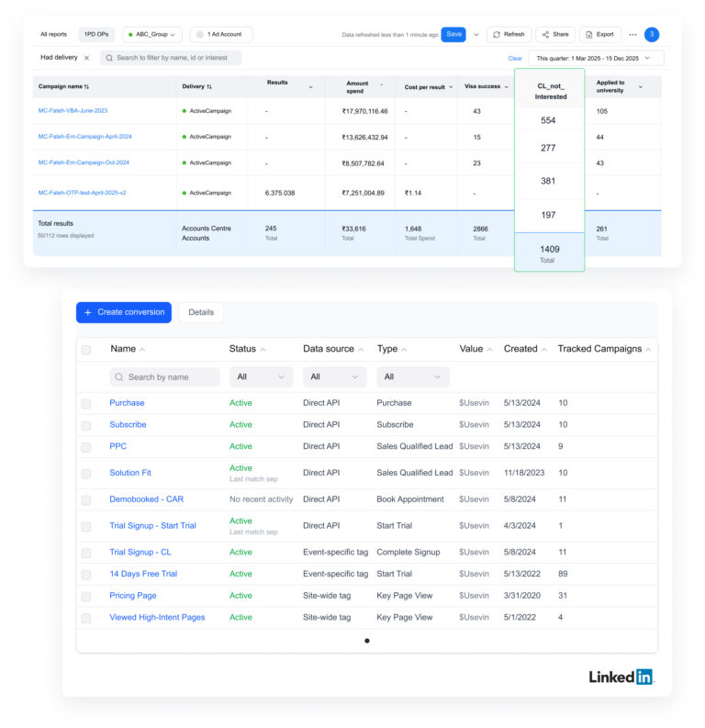Toggle the select-all checkbox in table header
The height and width of the screenshot is (728, 705).
coord(86,350)
